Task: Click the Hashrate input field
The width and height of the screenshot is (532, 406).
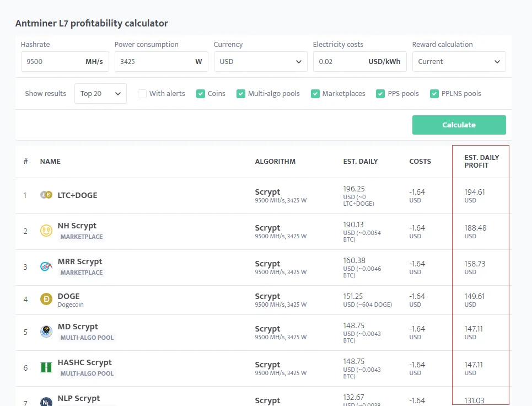Action: (x=52, y=62)
